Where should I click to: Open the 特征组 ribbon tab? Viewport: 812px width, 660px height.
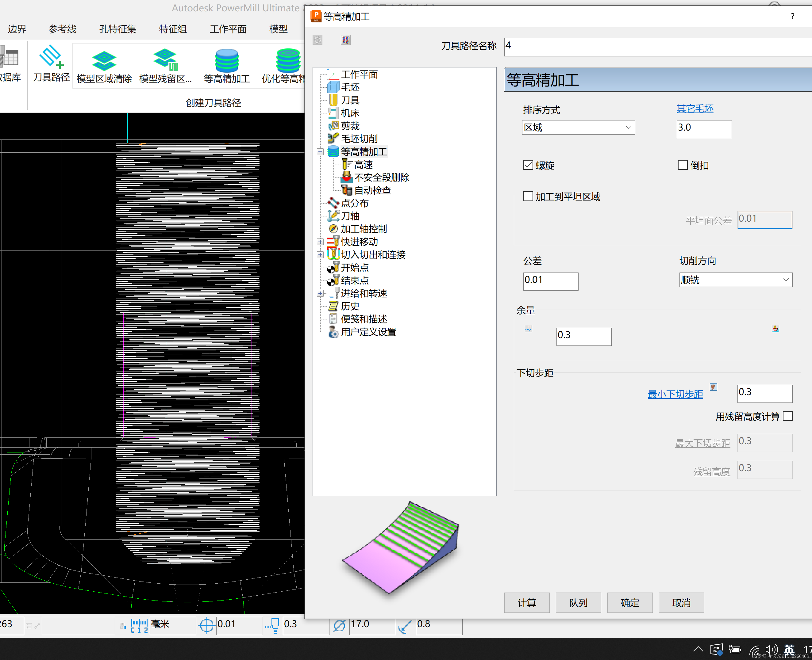point(173,29)
